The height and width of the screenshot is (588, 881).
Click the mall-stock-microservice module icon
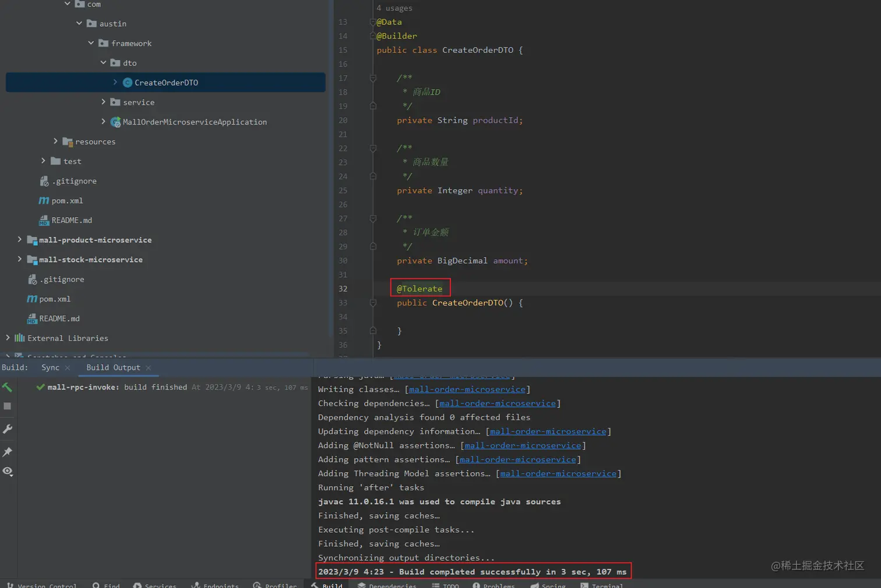(32, 260)
